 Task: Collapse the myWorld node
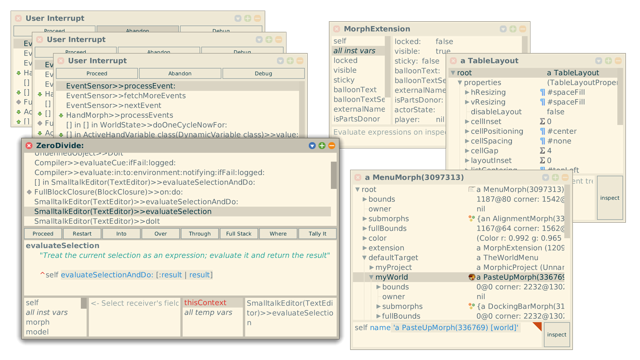(x=371, y=277)
